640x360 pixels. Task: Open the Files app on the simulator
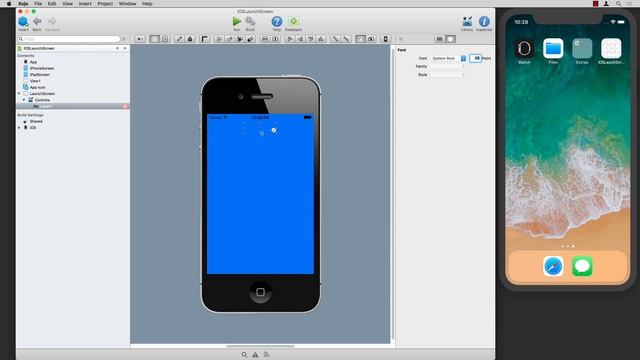pos(553,49)
